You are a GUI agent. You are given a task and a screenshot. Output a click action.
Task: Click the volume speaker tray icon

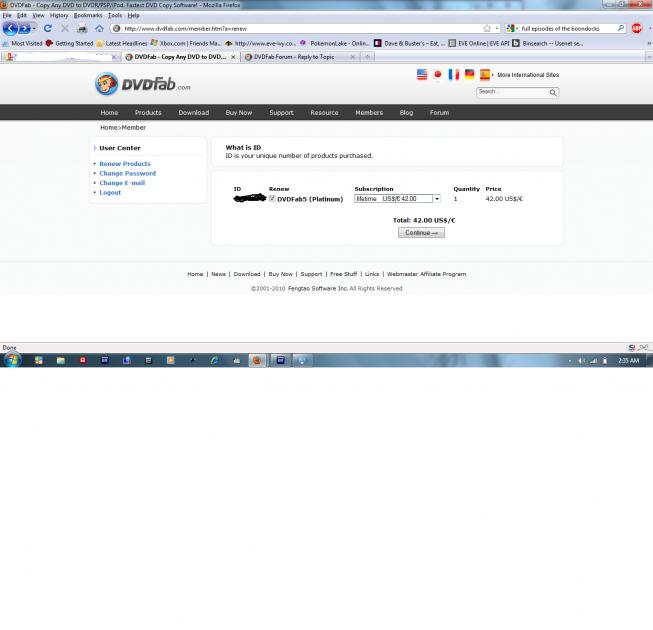click(581, 361)
